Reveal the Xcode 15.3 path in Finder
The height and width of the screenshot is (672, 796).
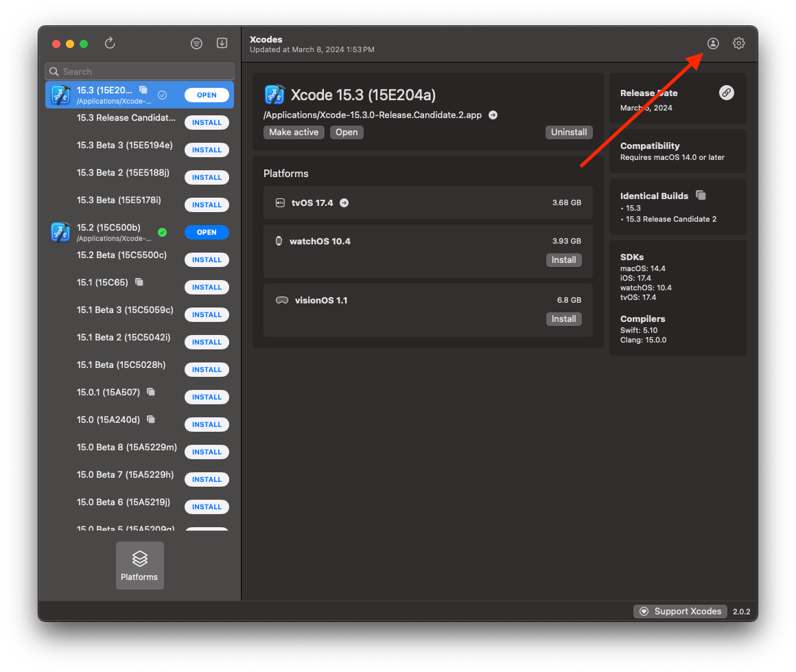click(493, 115)
